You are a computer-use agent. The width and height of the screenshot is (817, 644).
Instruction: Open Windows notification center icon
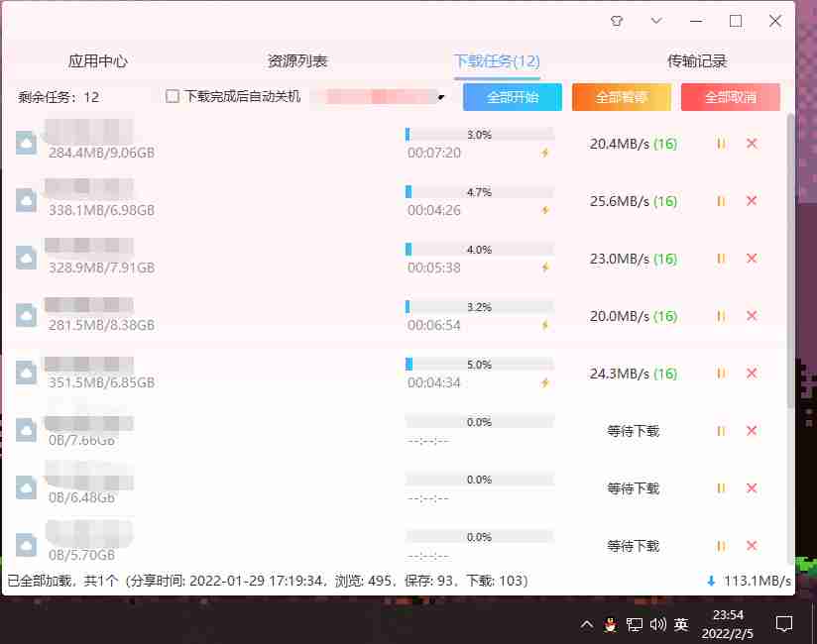784,624
